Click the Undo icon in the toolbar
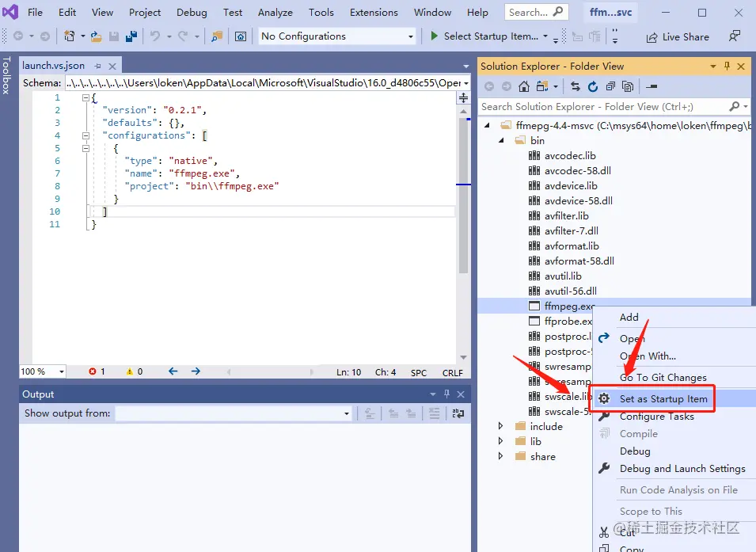756x552 pixels. 154,36
